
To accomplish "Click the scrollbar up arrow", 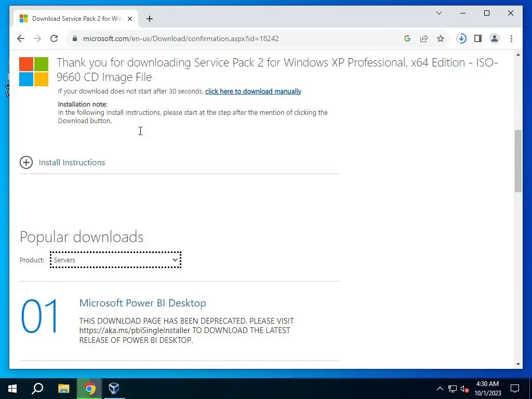I will (518, 55).
